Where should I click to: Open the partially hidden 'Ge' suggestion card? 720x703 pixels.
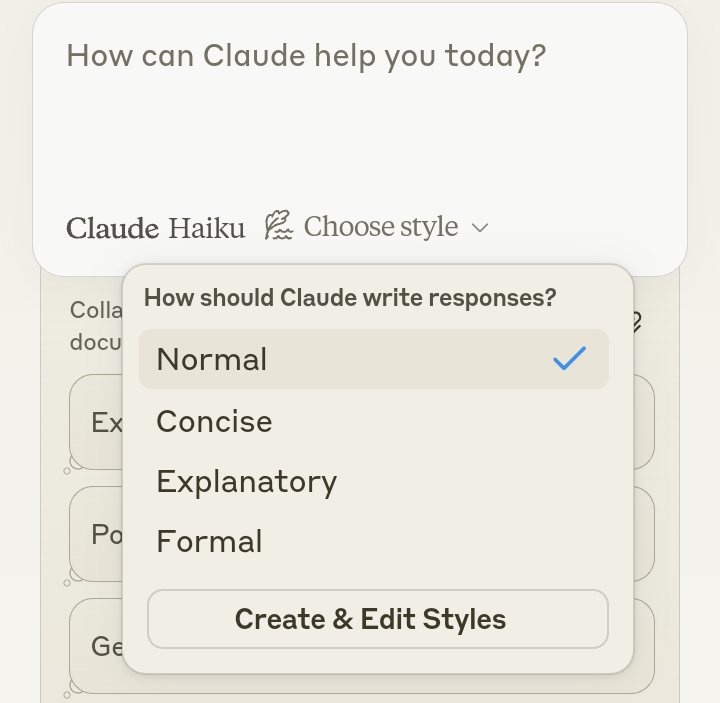(x=97, y=646)
